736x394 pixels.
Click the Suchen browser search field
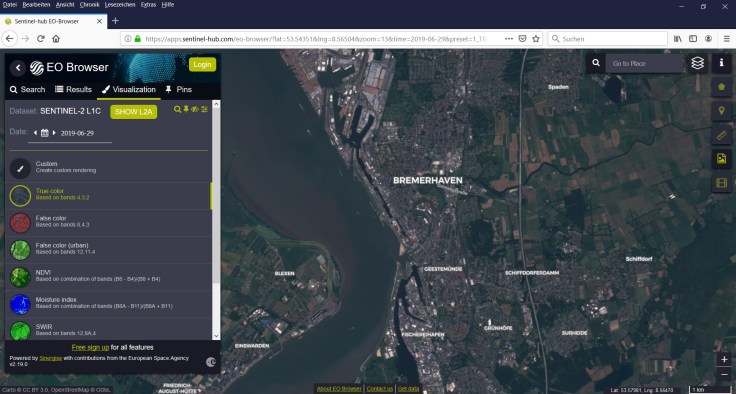pyautogui.click(x=607, y=39)
